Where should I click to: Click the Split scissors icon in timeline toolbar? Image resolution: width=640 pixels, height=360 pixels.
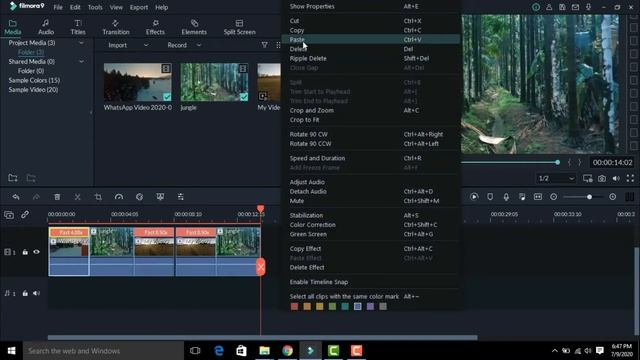tap(78, 197)
